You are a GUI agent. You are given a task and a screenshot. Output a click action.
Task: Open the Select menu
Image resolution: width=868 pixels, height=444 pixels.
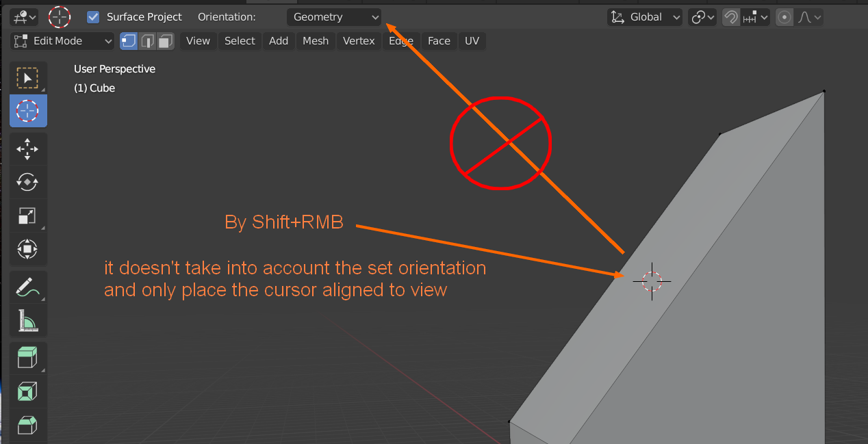point(240,41)
